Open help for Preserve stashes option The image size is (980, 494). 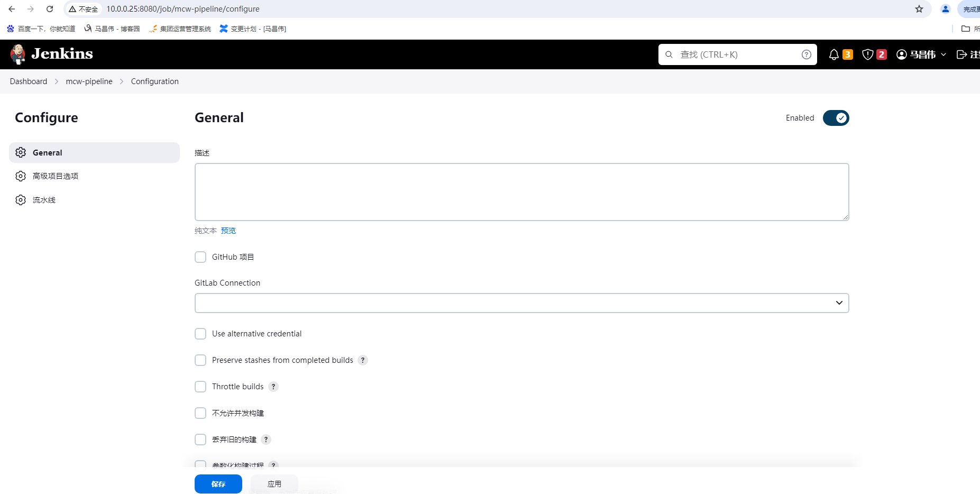[363, 360]
